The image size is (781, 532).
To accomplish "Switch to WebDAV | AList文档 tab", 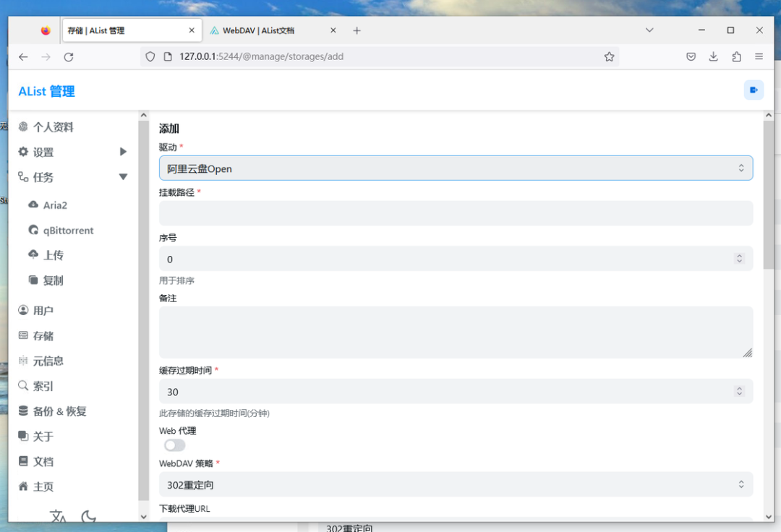I will (274, 30).
